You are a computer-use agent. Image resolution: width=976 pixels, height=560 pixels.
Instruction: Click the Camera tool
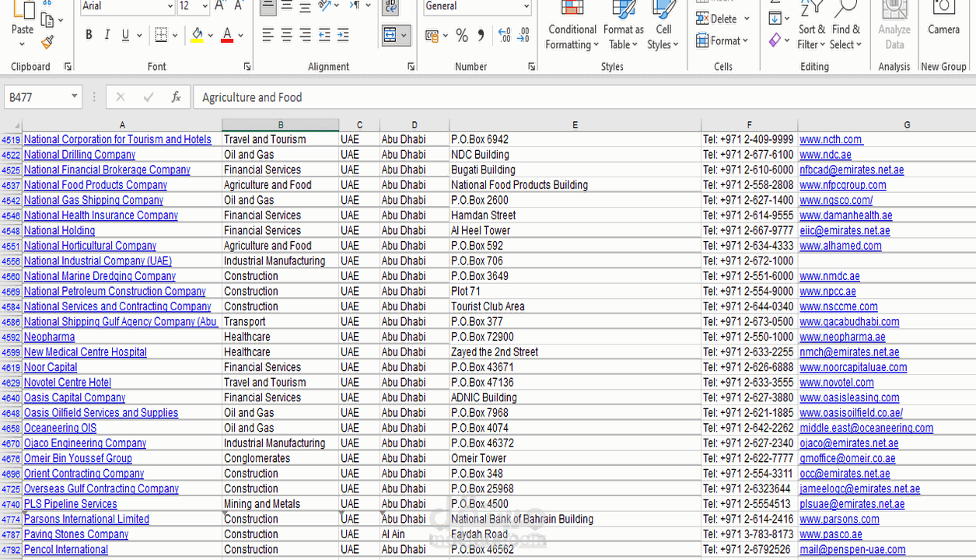click(943, 19)
